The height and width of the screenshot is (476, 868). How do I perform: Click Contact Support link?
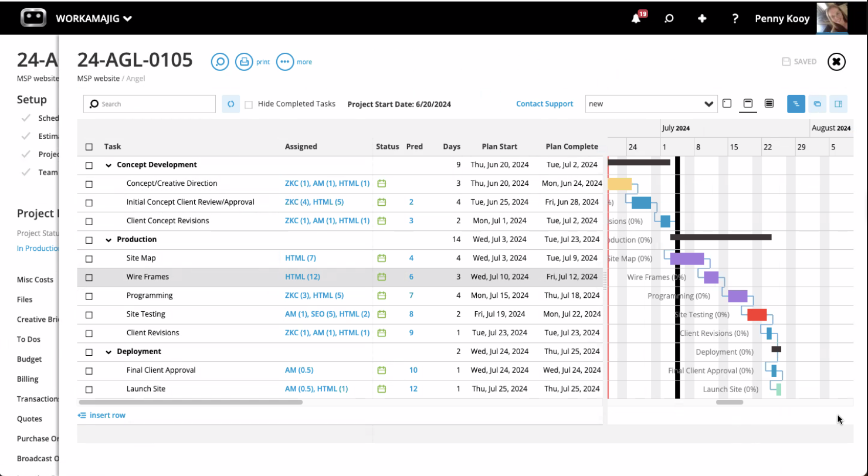click(544, 104)
